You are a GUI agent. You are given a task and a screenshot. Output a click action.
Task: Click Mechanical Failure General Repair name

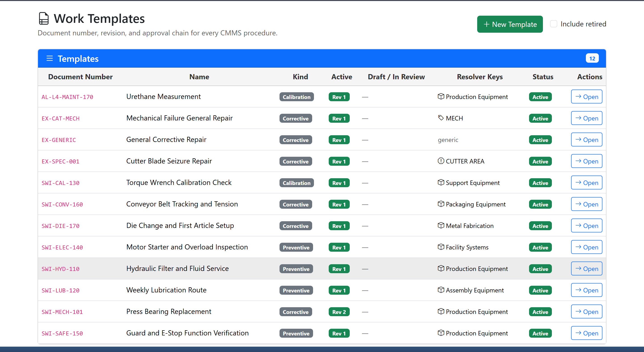(x=180, y=118)
